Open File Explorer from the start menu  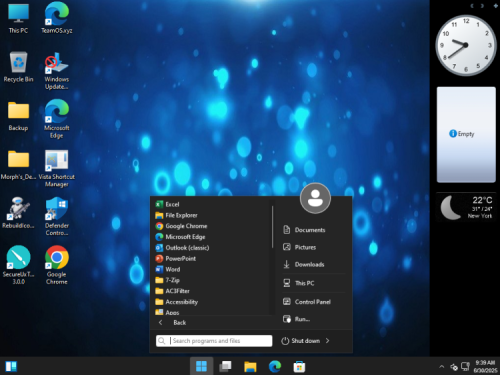tap(211, 215)
